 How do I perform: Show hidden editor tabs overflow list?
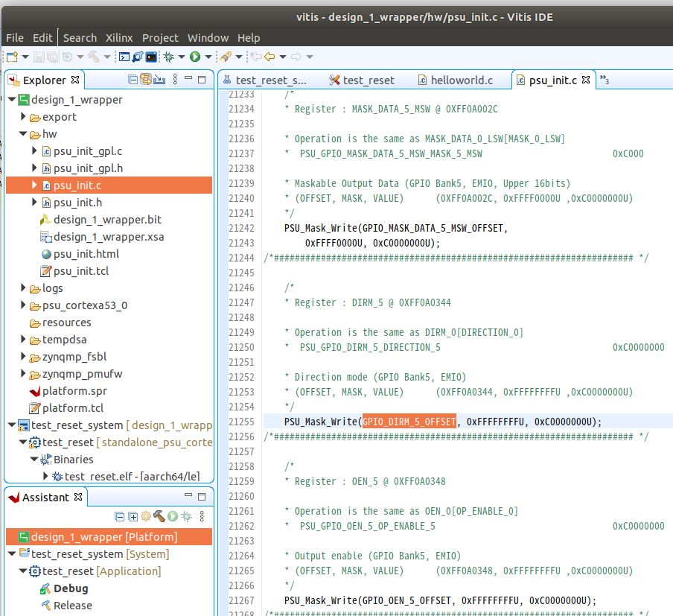click(605, 80)
